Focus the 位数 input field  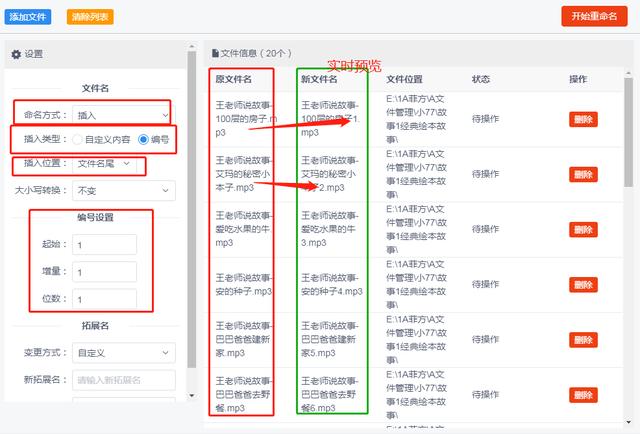pos(104,299)
